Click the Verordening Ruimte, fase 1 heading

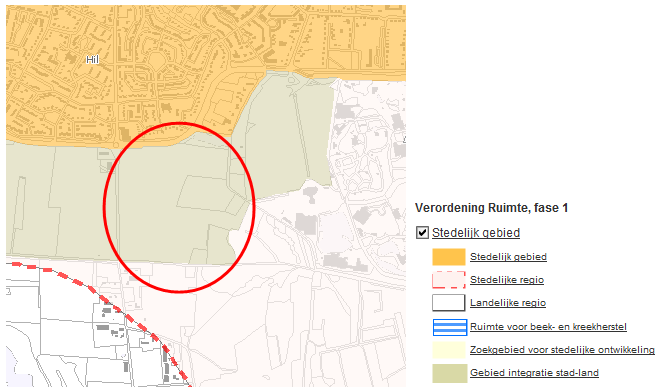(x=491, y=208)
